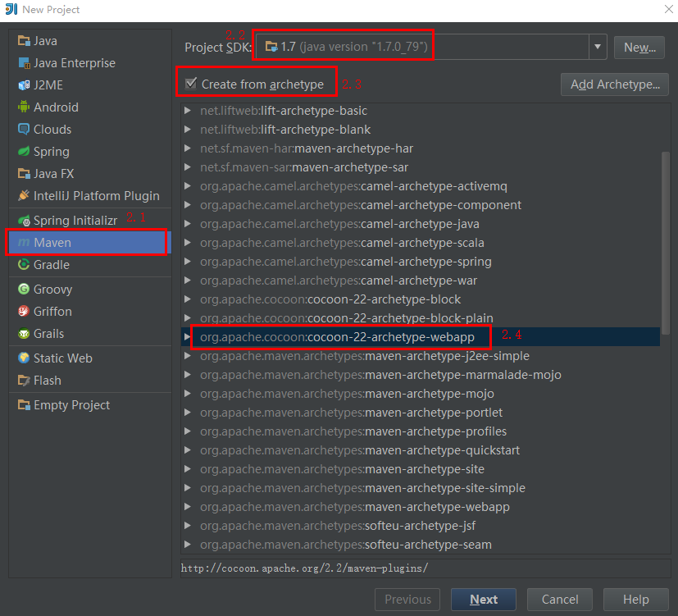Click the Maven m icon
Image resolution: width=678 pixels, height=616 pixels.
[24, 243]
